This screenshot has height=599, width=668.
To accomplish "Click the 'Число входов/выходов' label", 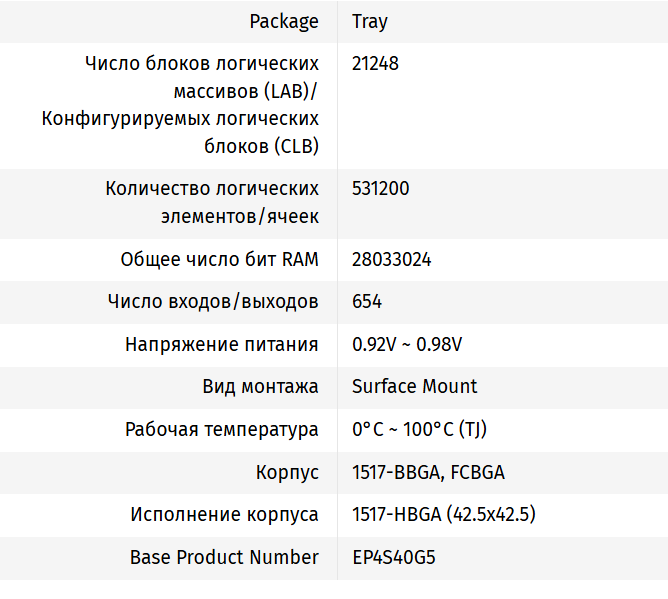I will [x=213, y=301].
